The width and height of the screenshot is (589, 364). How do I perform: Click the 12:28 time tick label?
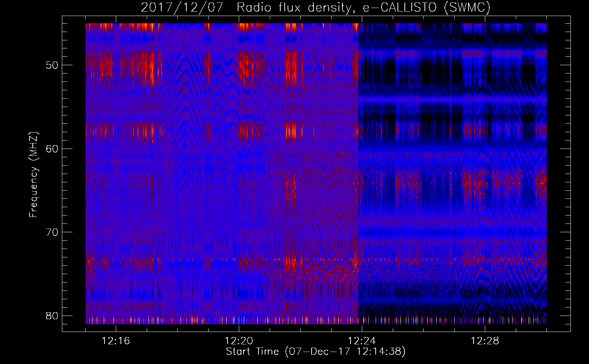pyautogui.click(x=485, y=341)
